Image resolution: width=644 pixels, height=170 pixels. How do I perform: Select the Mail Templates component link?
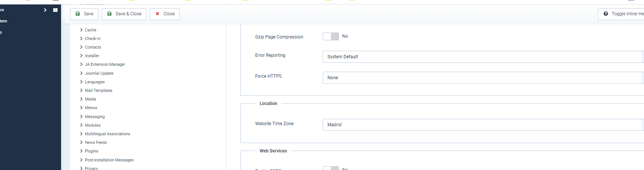(98, 90)
